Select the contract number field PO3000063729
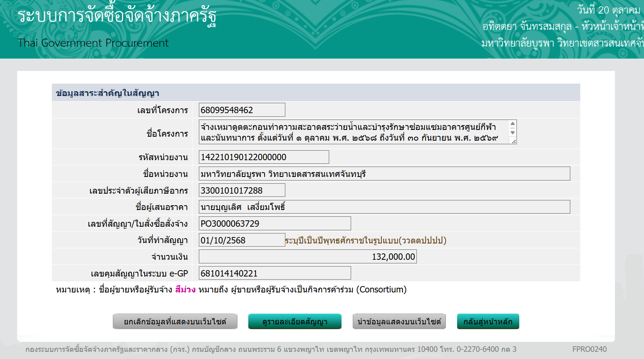 (x=275, y=224)
